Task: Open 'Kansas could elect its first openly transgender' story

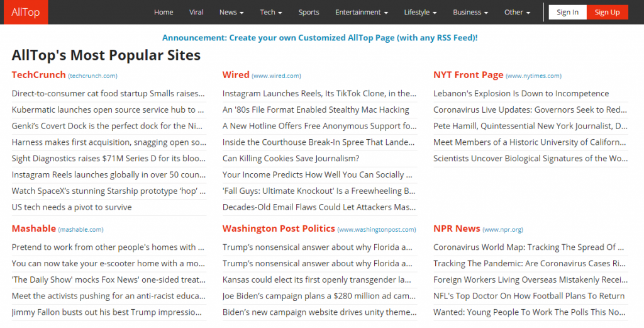Action: coord(317,280)
